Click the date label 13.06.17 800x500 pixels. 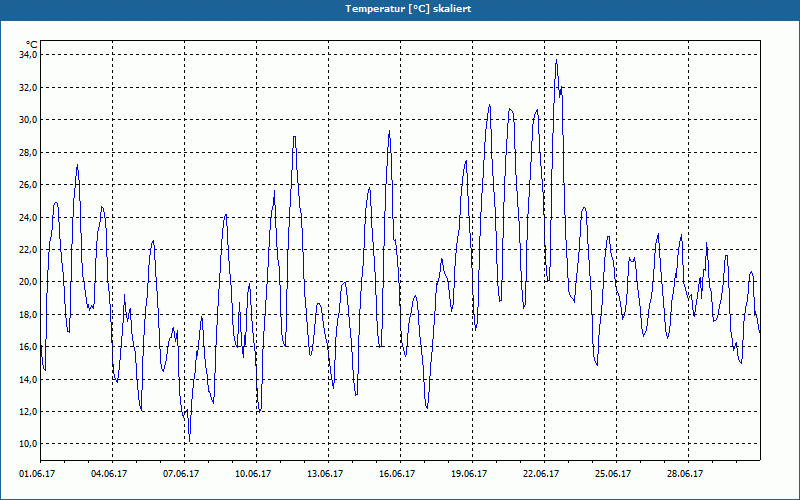pos(325,474)
